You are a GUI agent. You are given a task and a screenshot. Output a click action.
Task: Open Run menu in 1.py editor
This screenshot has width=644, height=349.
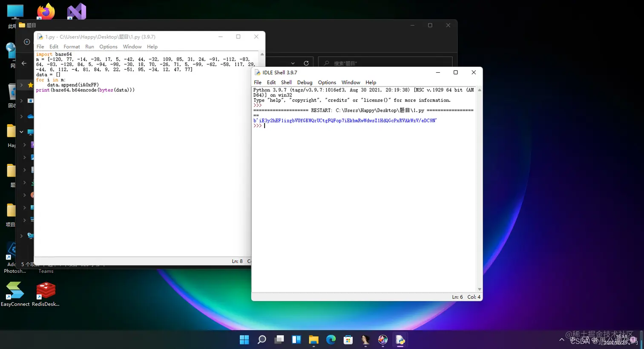click(x=89, y=46)
